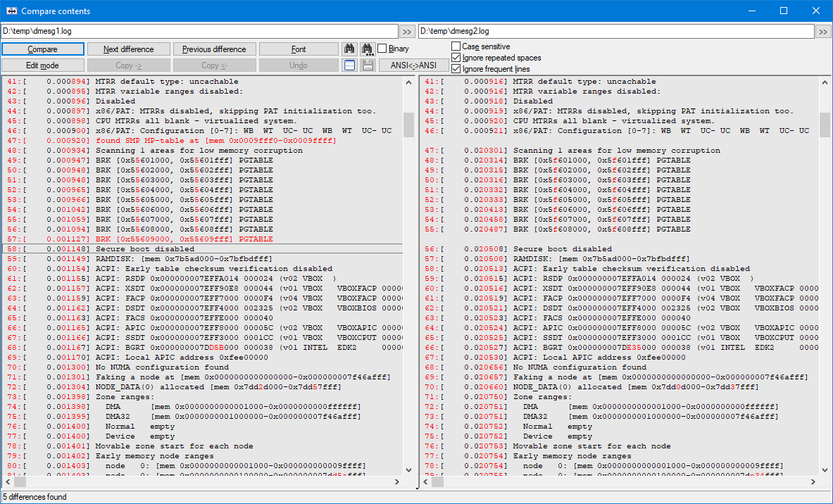Go to Previous difference
This screenshot has width=833, height=504.
coord(214,49)
